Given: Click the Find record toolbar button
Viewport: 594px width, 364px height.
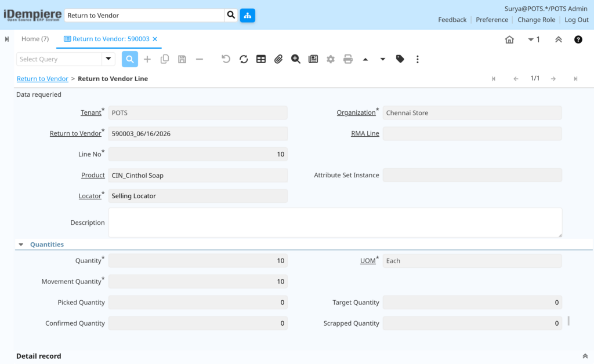Looking at the screenshot, I should click(x=129, y=59).
